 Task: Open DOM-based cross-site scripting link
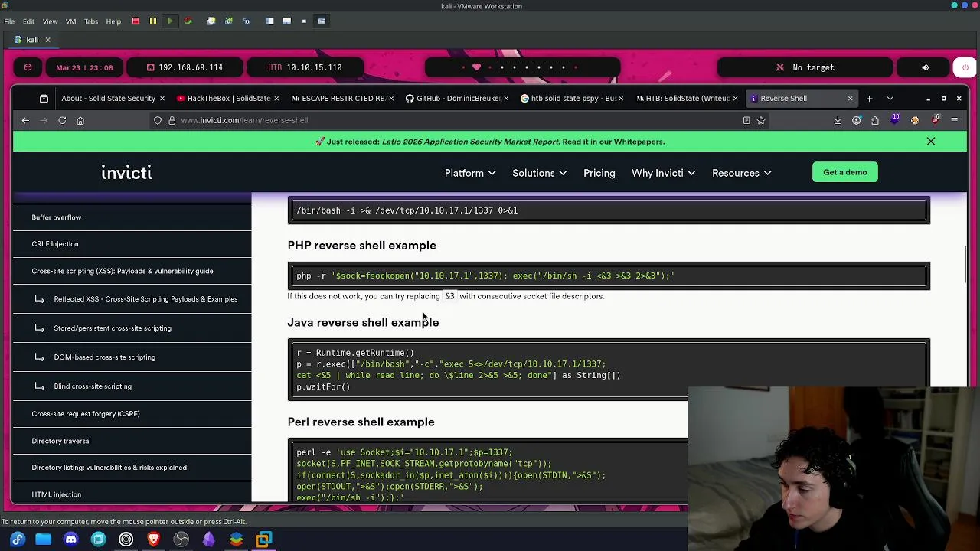pyautogui.click(x=105, y=357)
